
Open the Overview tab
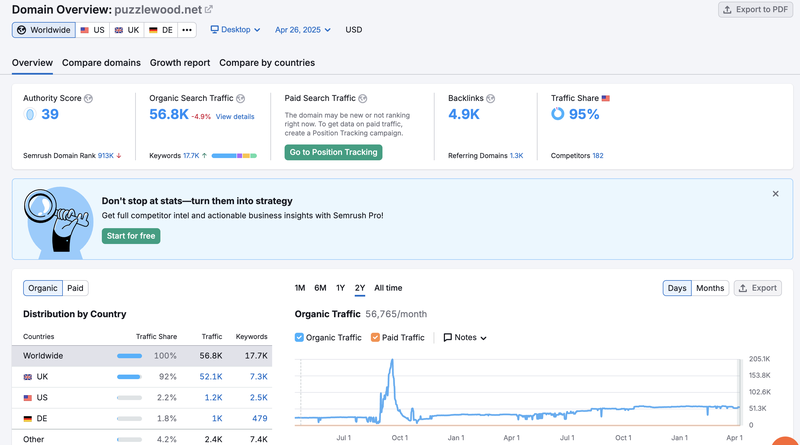coord(32,63)
